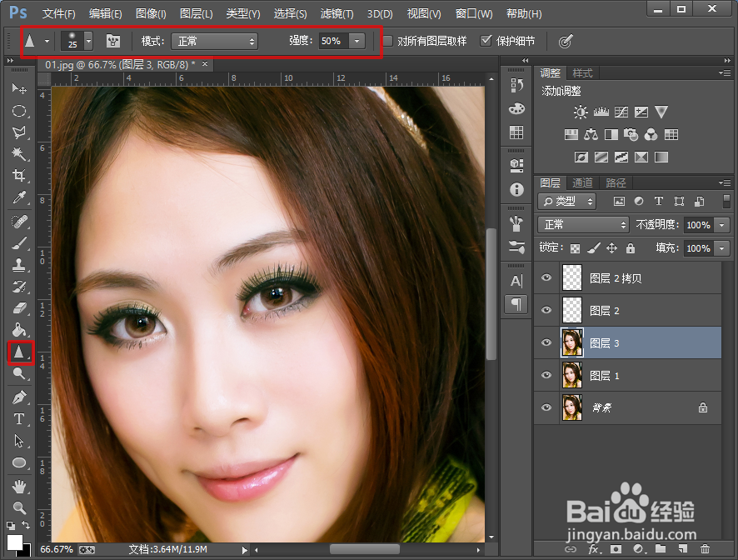This screenshot has width=738, height=560.
Task: Swap foreground and background colors
Action: [27, 525]
